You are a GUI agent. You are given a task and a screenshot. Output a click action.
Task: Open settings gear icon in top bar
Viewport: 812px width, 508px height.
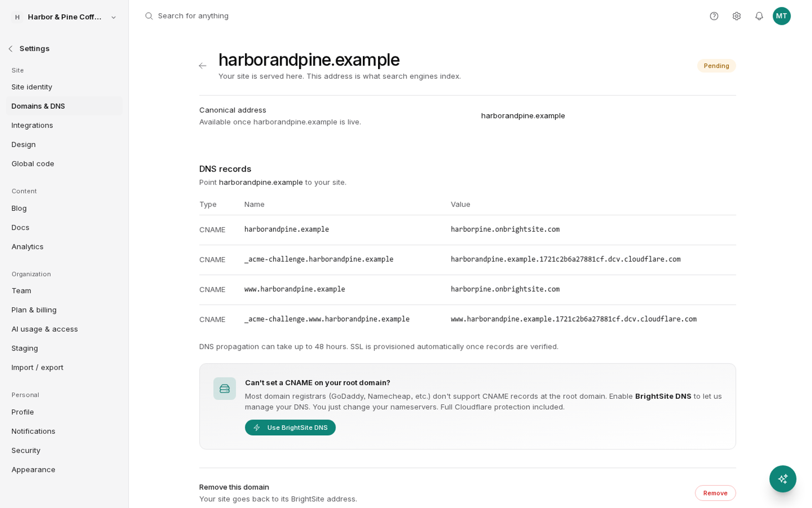[736, 16]
